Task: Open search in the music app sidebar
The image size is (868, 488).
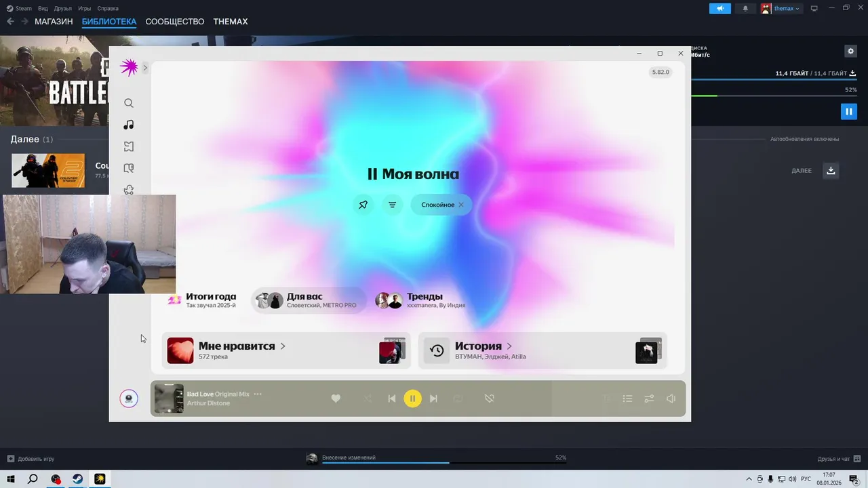Action: pyautogui.click(x=129, y=103)
